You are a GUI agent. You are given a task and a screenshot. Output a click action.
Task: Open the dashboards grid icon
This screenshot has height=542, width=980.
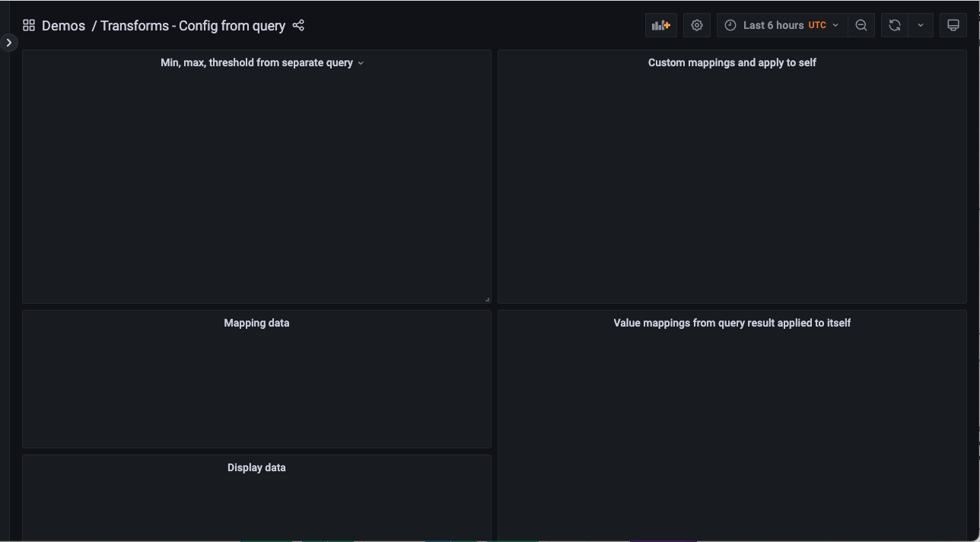click(x=29, y=24)
